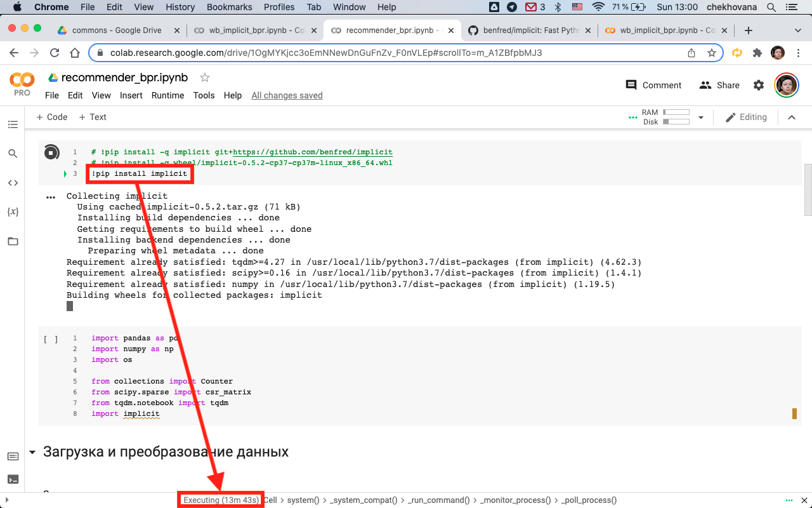Add a new Text cell
The image size is (812, 508).
(93, 117)
